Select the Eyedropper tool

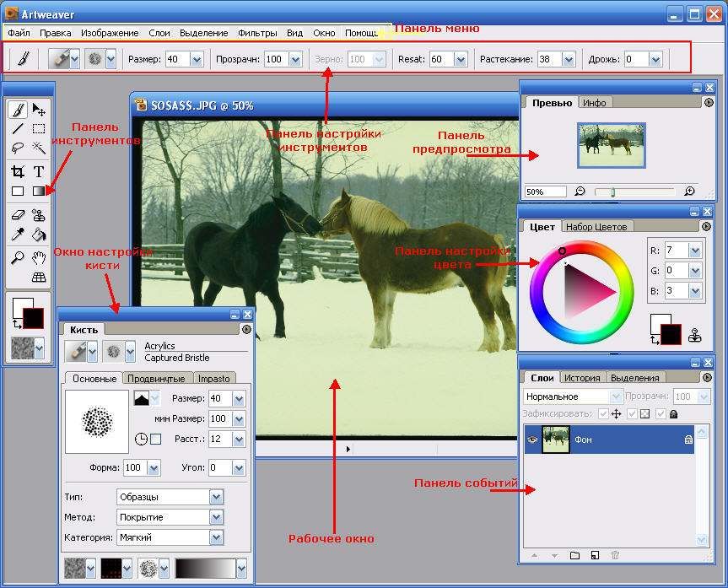pos(18,234)
